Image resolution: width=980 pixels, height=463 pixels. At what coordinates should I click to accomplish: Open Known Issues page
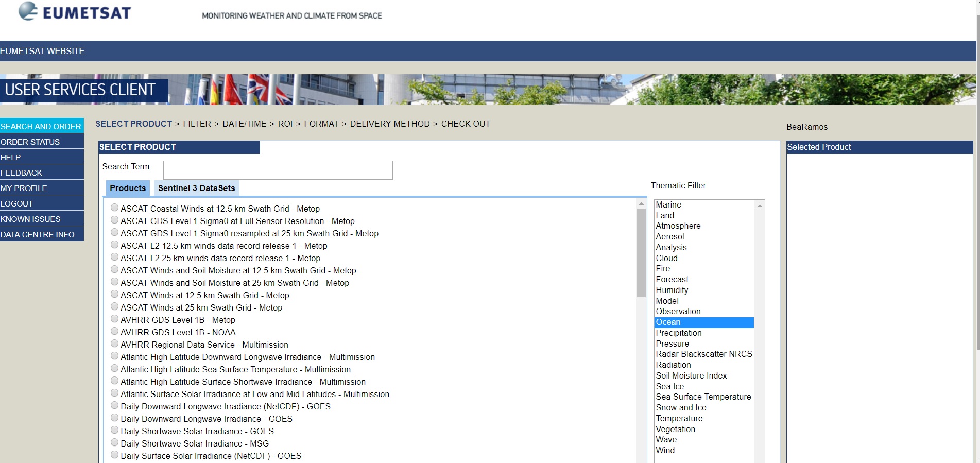(42, 219)
